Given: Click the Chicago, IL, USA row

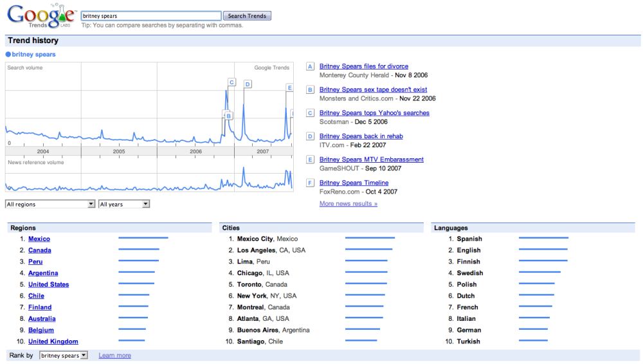Looking at the screenshot, I should (263, 273).
